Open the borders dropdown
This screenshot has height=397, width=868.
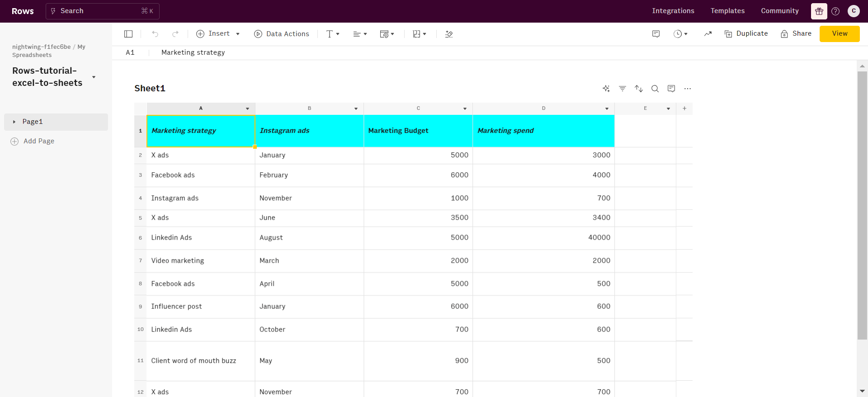tap(420, 34)
